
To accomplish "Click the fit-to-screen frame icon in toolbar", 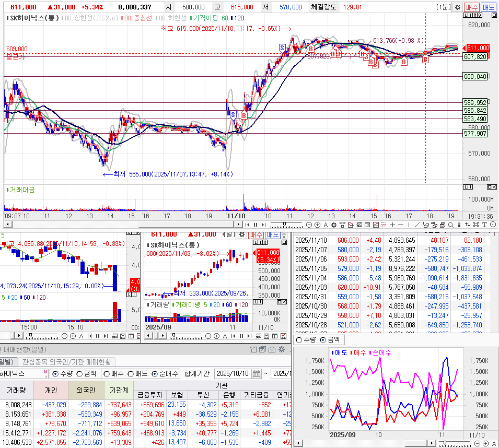I will [476, 225].
